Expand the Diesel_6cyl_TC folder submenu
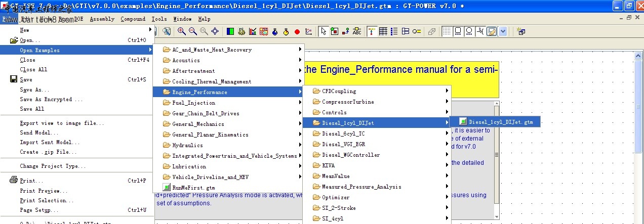This screenshot has width=644, height=224. pos(343,133)
